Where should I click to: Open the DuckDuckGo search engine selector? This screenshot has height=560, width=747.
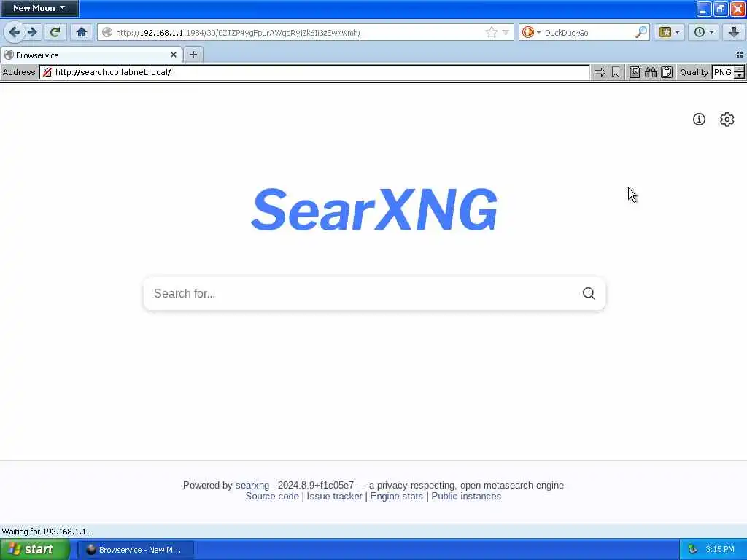[x=531, y=32]
